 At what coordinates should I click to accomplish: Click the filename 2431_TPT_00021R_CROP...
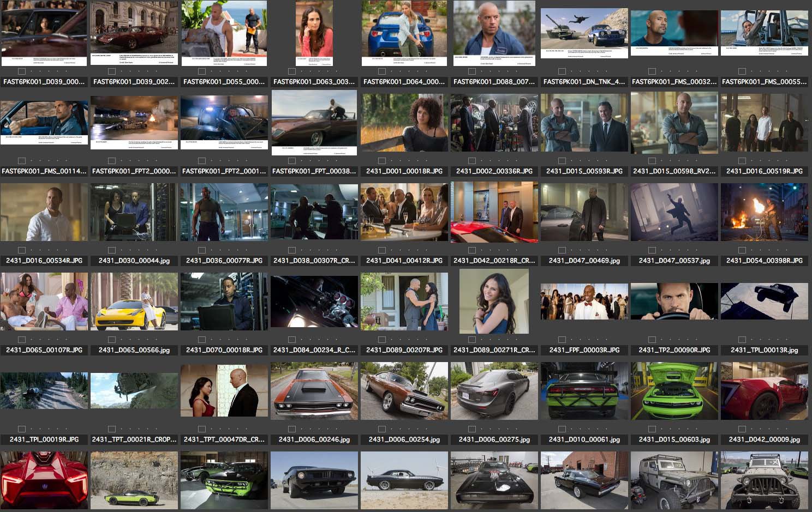[134, 439]
